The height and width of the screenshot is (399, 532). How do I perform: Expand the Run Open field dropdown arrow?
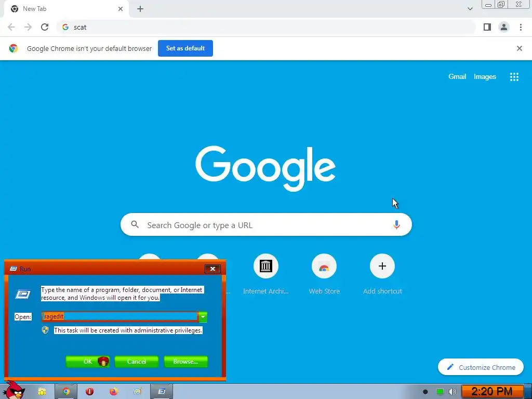(203, 317)
